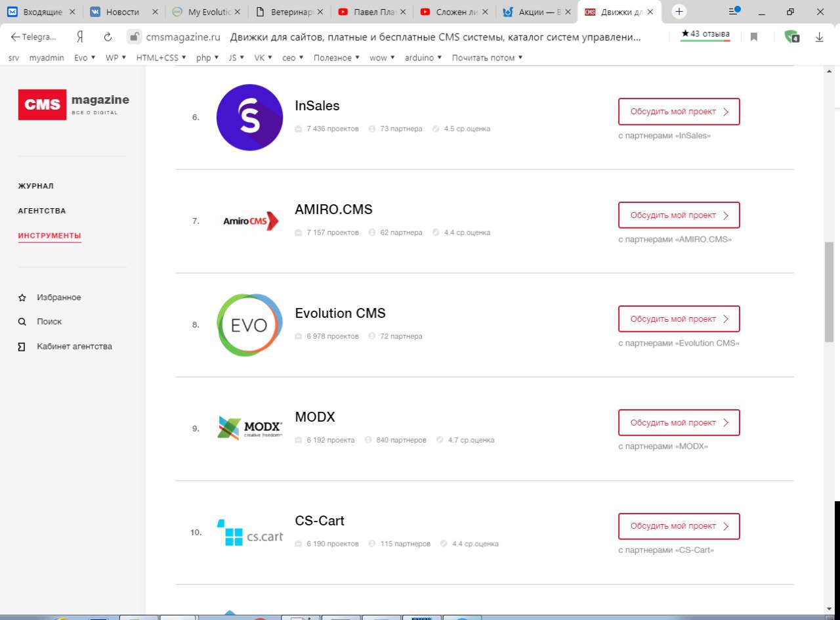
Task: Open the CS-Cart title link
Action: coord(320,521)
